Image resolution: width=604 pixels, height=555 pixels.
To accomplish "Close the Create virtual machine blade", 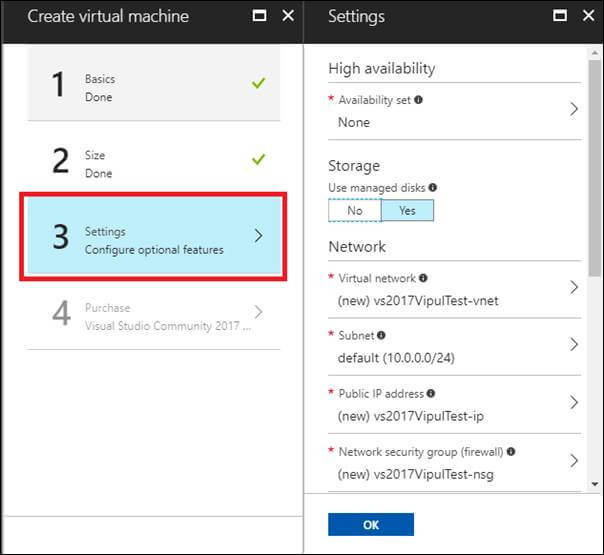I will pos(288,16).
